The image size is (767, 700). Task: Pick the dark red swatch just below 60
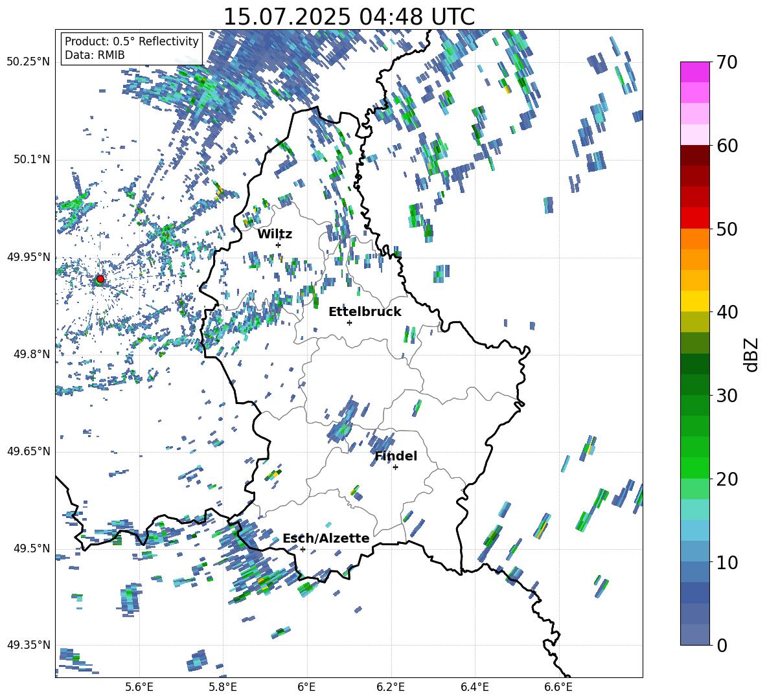click(x=695, y=155)
